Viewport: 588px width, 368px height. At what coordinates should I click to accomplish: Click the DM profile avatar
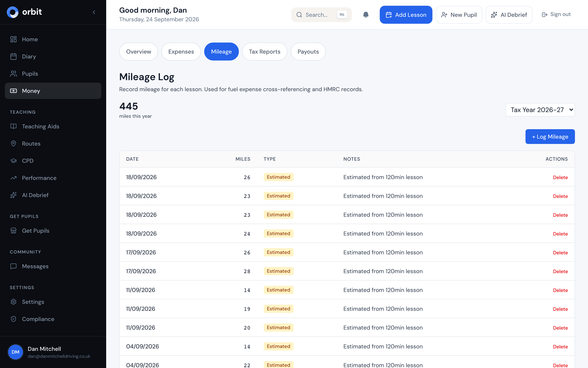tap(16, 352)
